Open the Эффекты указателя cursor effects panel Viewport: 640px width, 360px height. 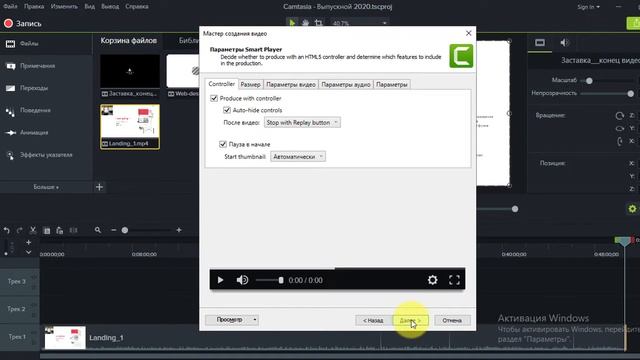coord(46,155)
